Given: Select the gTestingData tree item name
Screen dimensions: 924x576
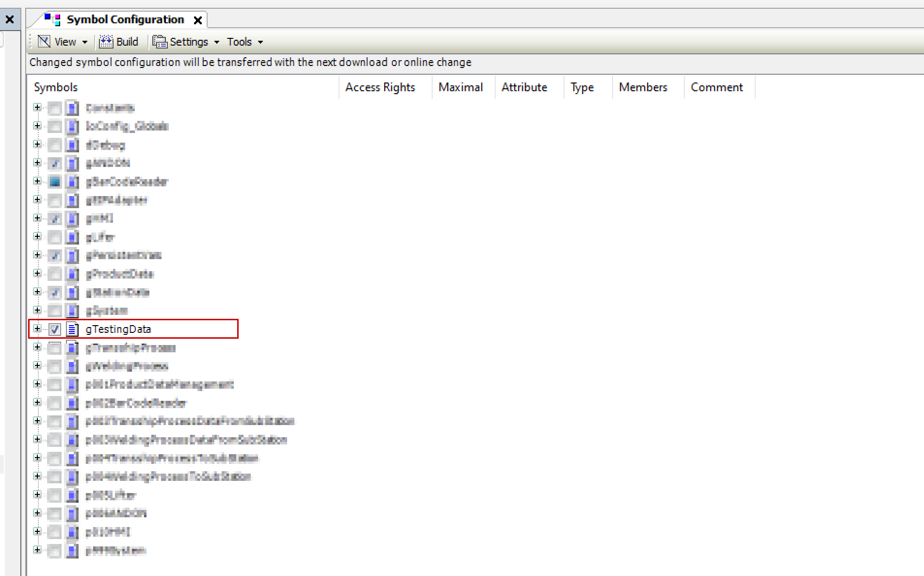Looking at the screenshot, I should coord(118,329).
